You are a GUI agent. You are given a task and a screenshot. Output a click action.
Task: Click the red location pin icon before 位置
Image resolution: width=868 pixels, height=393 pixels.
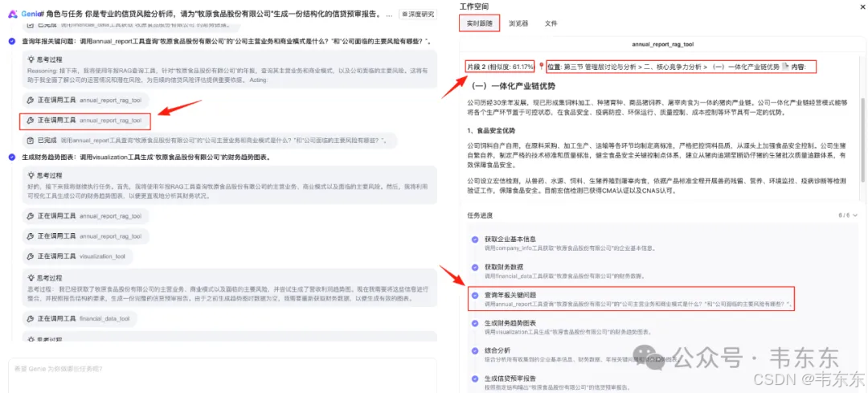pyautogui.click(x=542, y=67)
